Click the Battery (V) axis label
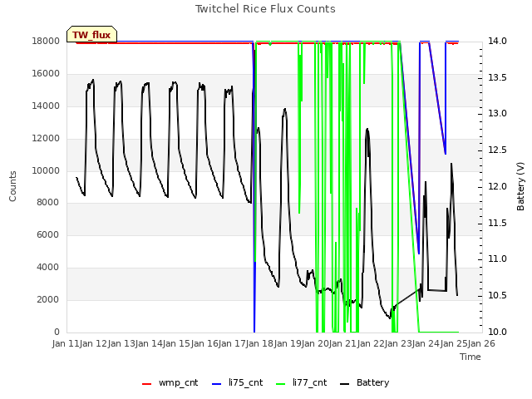 (x=520, y=186)
